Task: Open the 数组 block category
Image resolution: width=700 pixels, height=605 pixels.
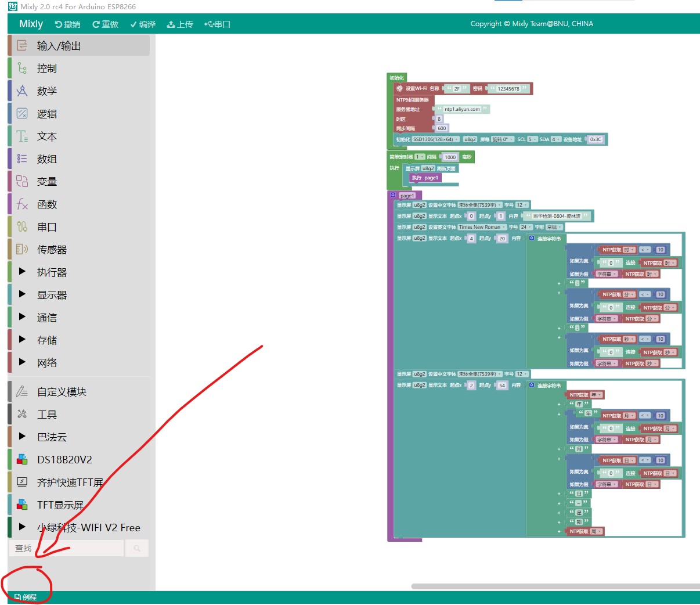Action: 79,159
